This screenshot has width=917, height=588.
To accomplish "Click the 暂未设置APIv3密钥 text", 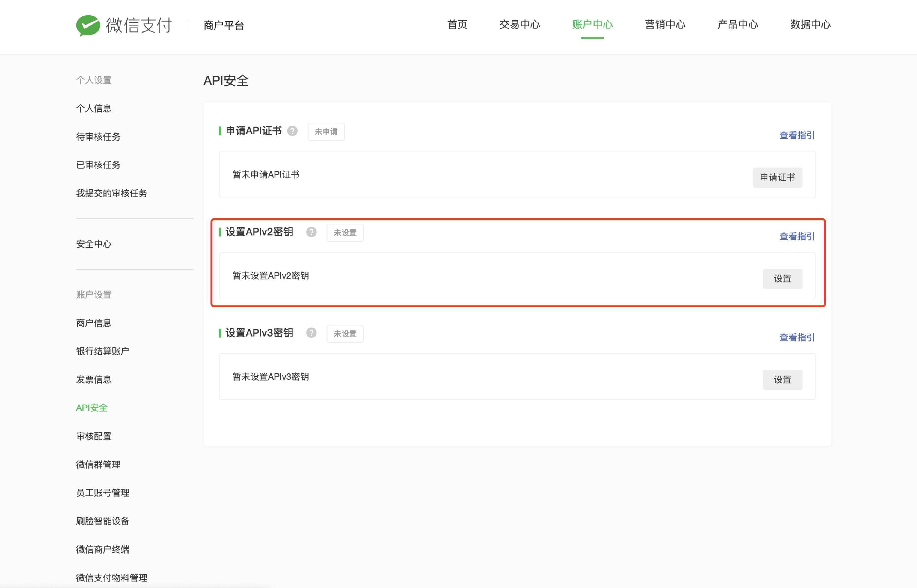I will coord(271,377).
